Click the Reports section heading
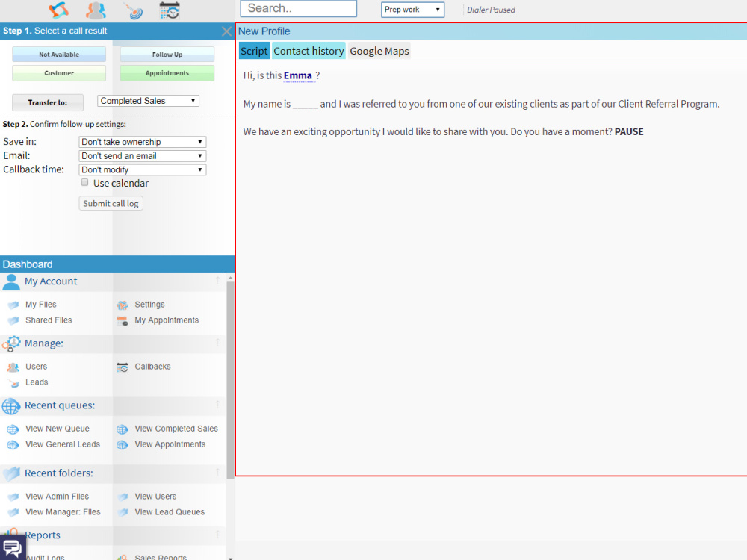Image resolution: width=747 pixels, height=560 pixels. pyautogui.click(x=43, y=535)
